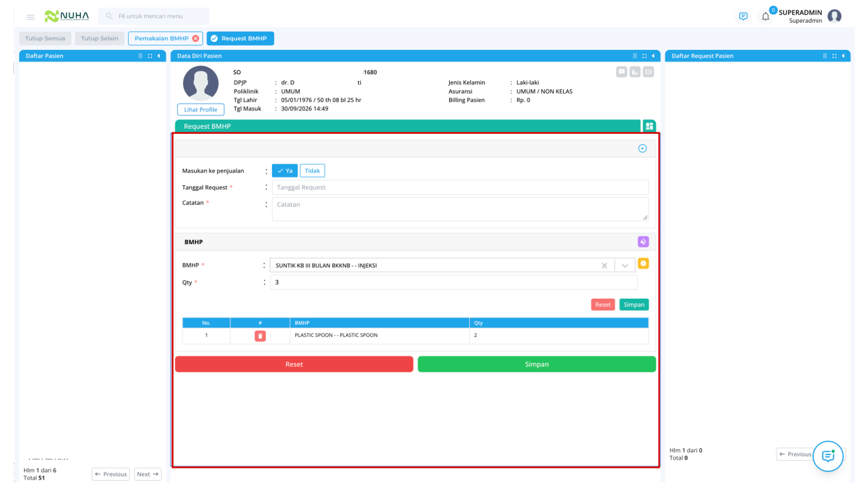The image size is (868, 488).
Task: Click the first grey icon near patient info
Action: pyautogui.click(x=622, y=72)
